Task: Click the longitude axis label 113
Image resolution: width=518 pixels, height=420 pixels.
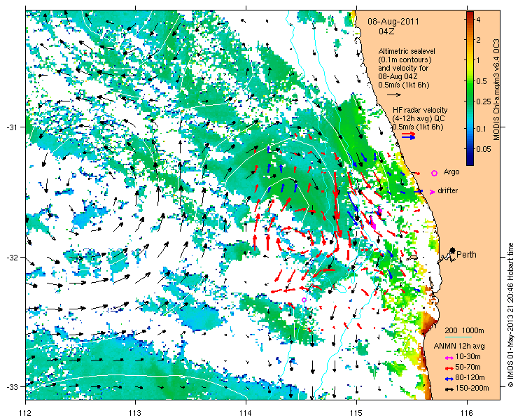Action: pos(135,413)
